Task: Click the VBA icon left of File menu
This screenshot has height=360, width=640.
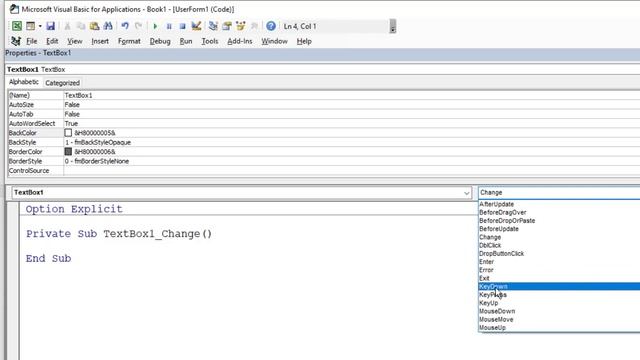Action: click(16, 41)
